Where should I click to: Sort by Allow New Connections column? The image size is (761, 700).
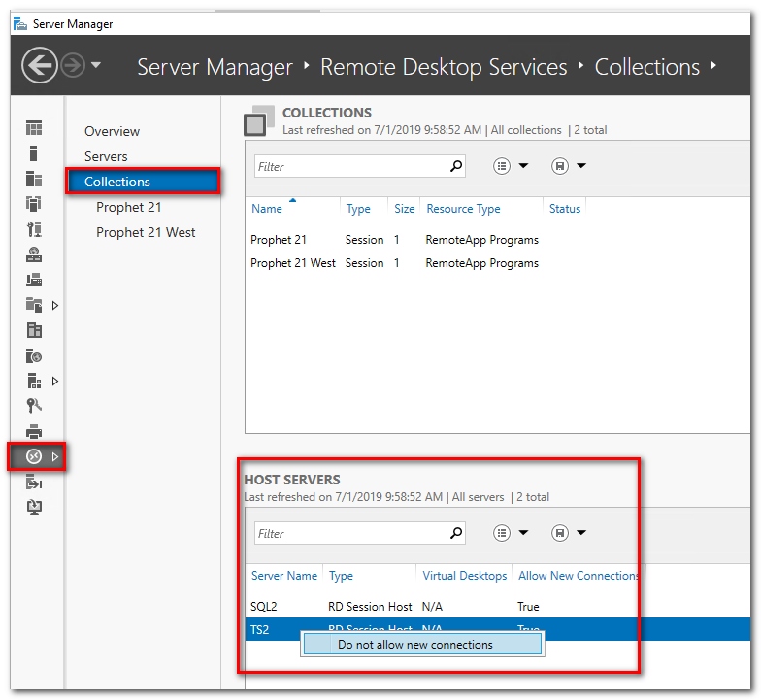pyautogui.click(x=579, y=575)
